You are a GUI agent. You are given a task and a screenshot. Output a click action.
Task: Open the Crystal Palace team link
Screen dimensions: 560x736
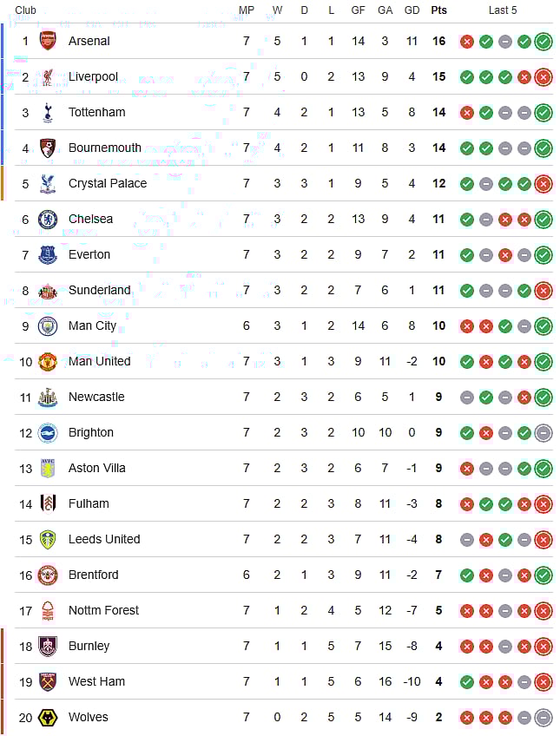tap(108, 183)
